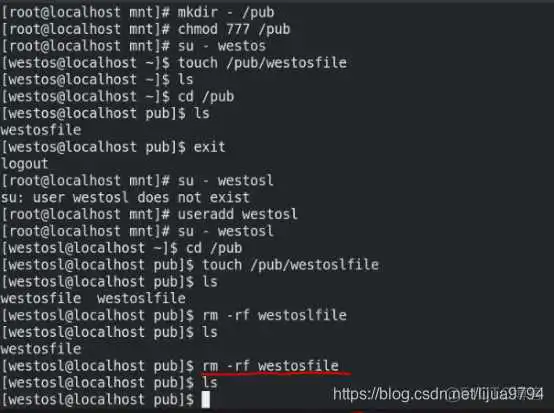Click the first westosfile ls output line
554x413 pixels.
41,130
